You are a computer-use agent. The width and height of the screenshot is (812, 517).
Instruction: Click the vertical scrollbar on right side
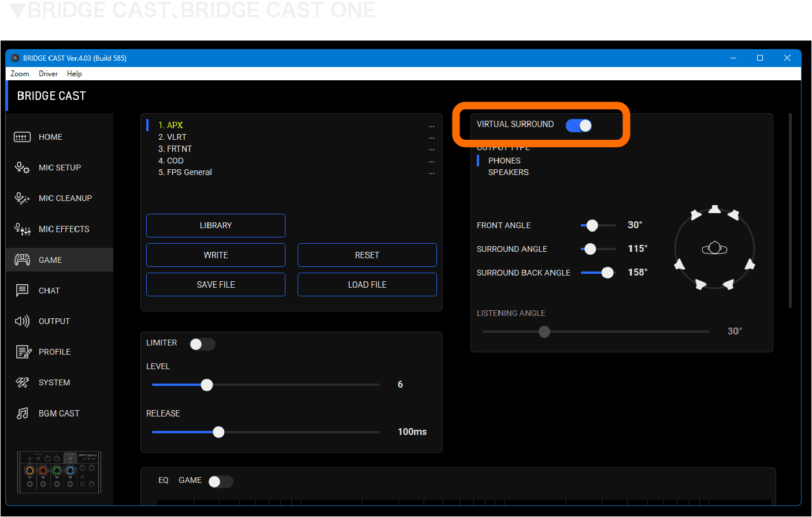(x=790, y=211)
